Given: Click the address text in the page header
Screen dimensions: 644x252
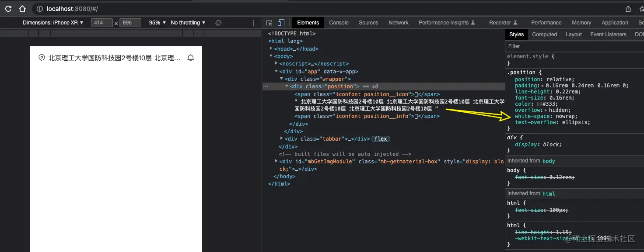Looking at the screenshot, I should pos(115,58).
